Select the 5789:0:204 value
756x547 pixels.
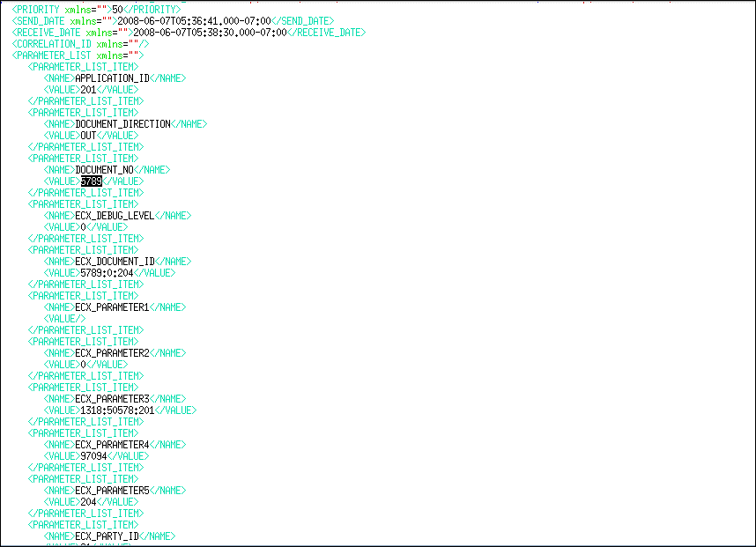coord(107,273)
